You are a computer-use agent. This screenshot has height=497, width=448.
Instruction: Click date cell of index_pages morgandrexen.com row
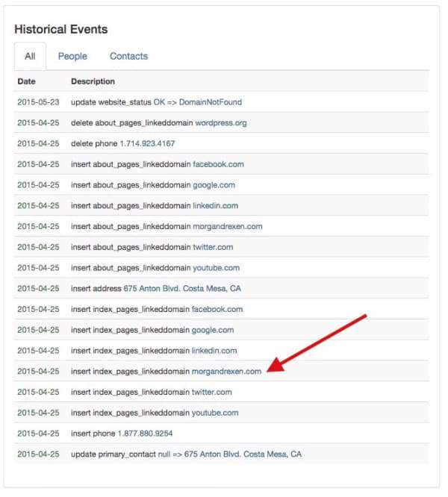tap(38, 372)
